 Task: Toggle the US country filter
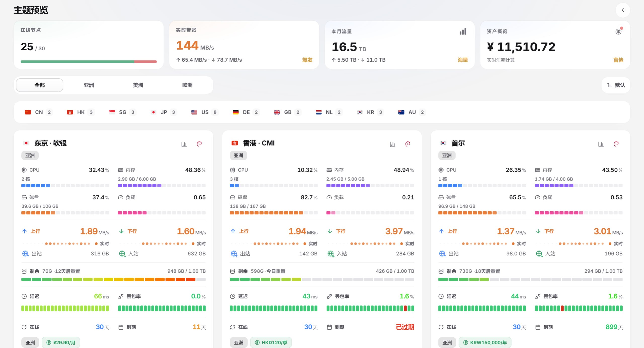(x=205, y=112)
